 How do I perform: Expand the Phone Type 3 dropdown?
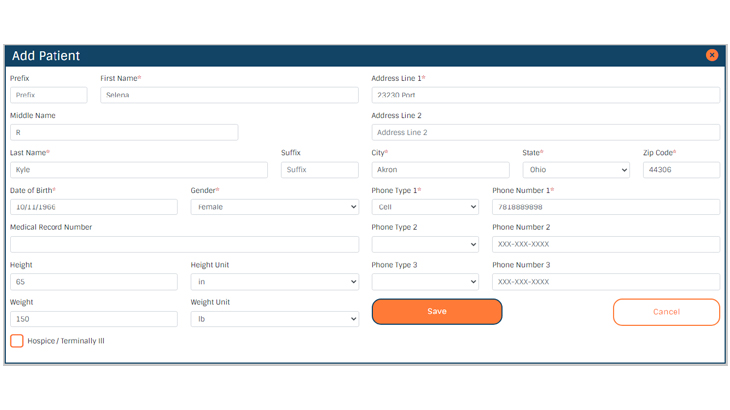click(425, 282)
